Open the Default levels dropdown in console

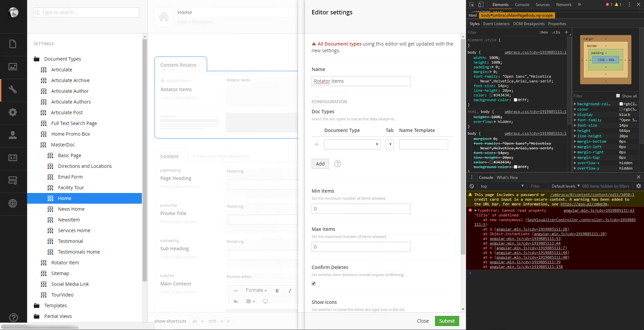(x=566, y=186)
